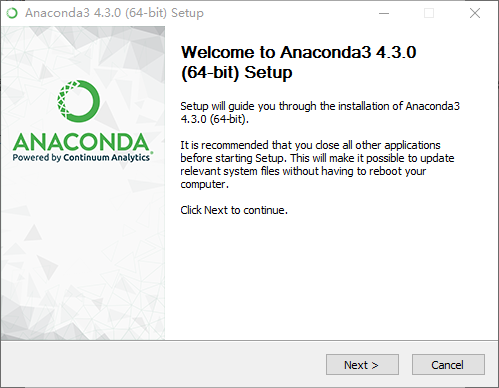Click the Click Next to continue text

[234, 210]
